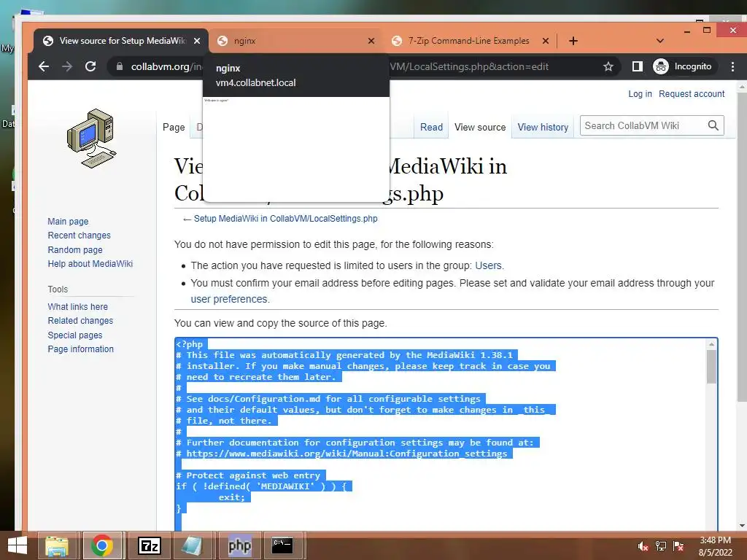Open the View history wiki tab

(543, 127)
